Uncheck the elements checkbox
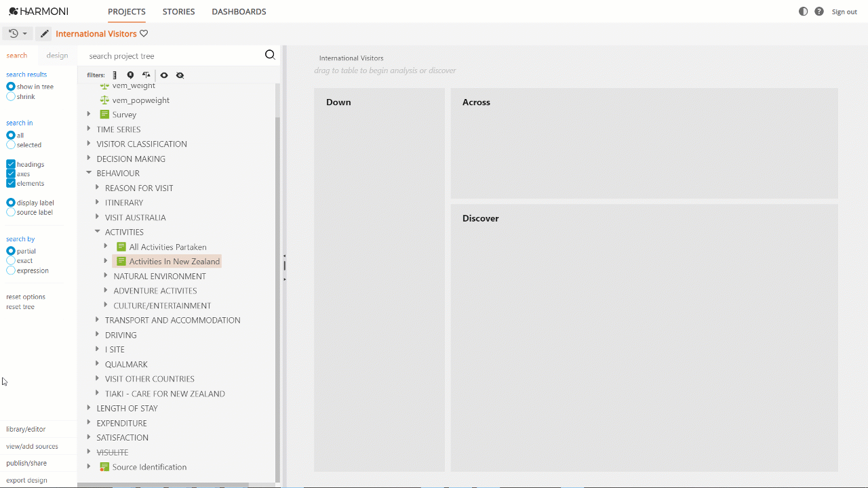 point(11,184)
